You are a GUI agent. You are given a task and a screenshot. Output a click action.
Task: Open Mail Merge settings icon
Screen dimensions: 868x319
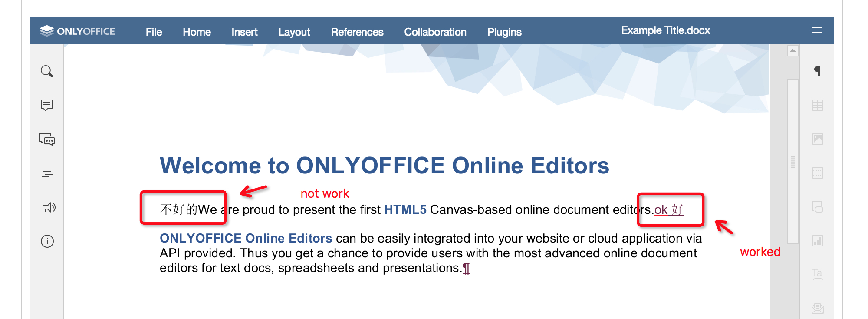(818, 309)
